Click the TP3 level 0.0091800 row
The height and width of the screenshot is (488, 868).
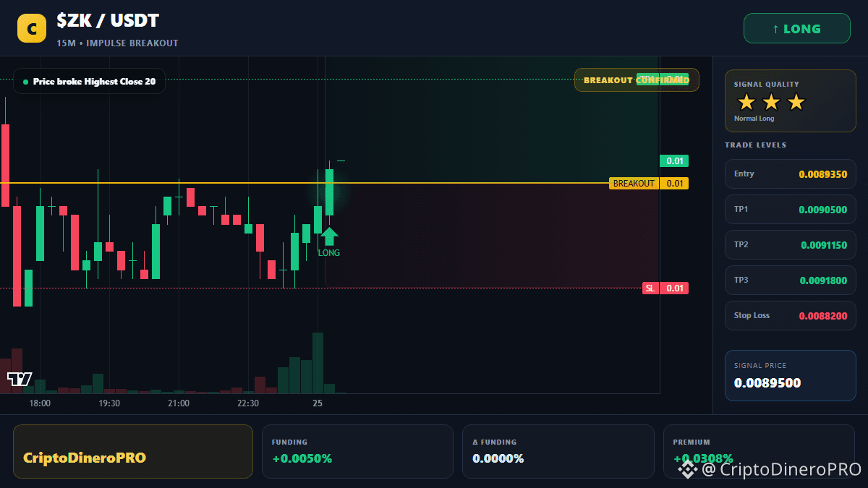click(x=790, y=280)
